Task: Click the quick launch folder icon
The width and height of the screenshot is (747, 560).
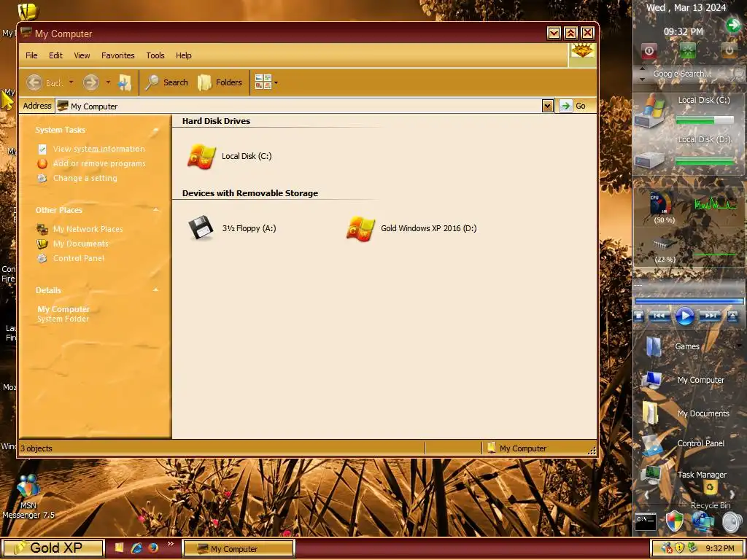Action: [x=119, y=548]
